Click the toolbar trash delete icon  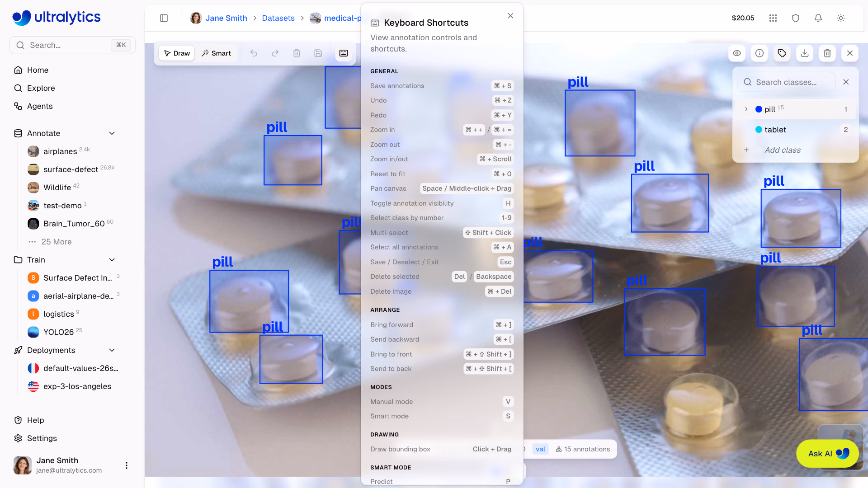297,53
